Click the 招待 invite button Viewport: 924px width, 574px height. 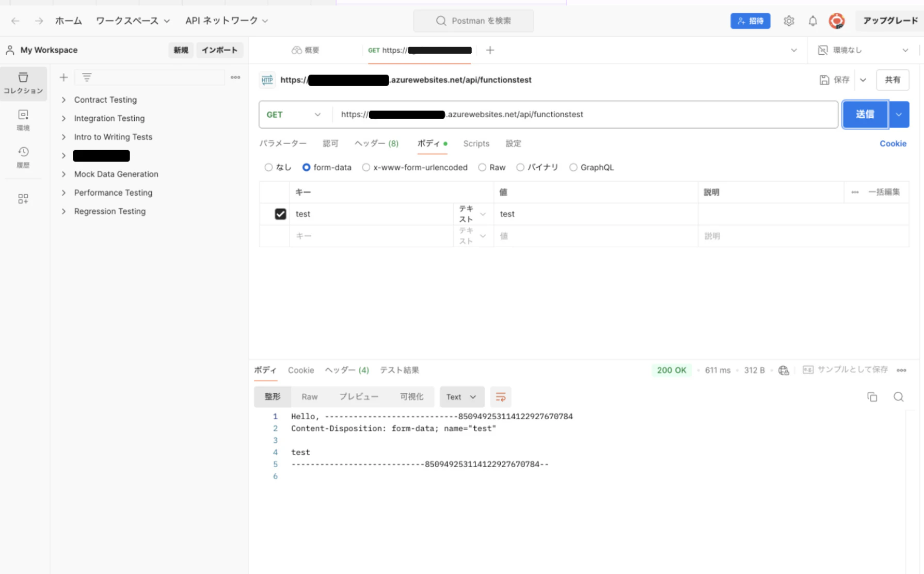point(750,21)
